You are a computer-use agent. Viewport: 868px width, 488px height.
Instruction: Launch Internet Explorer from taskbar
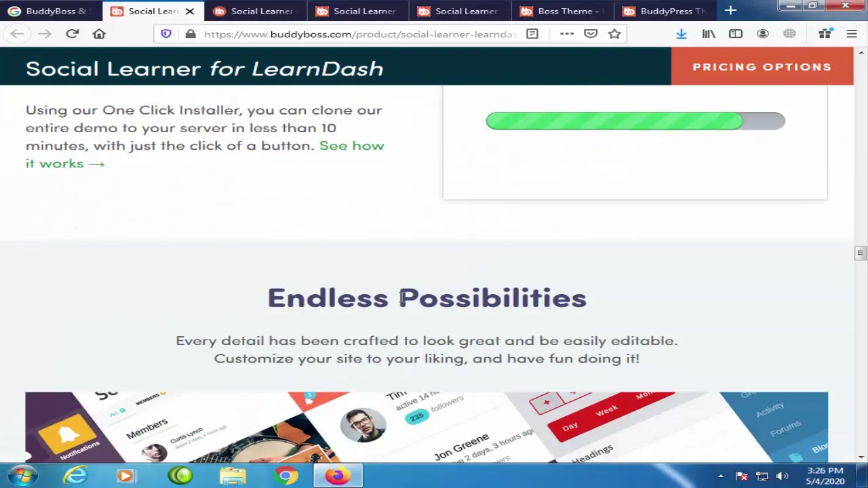(x=75, y=476)
